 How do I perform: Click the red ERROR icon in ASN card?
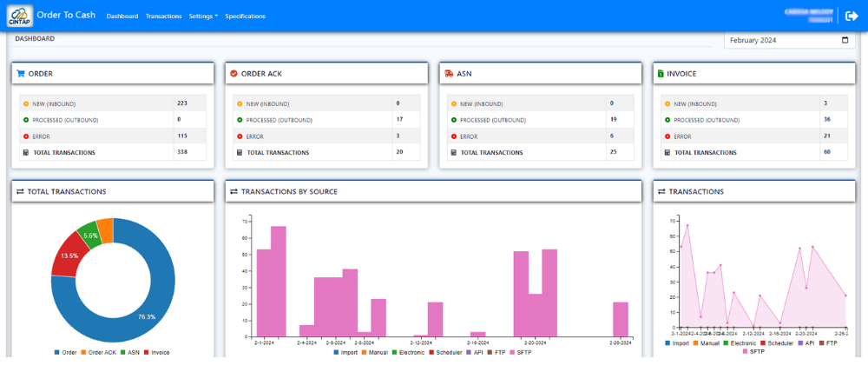[x=453, y=136]
